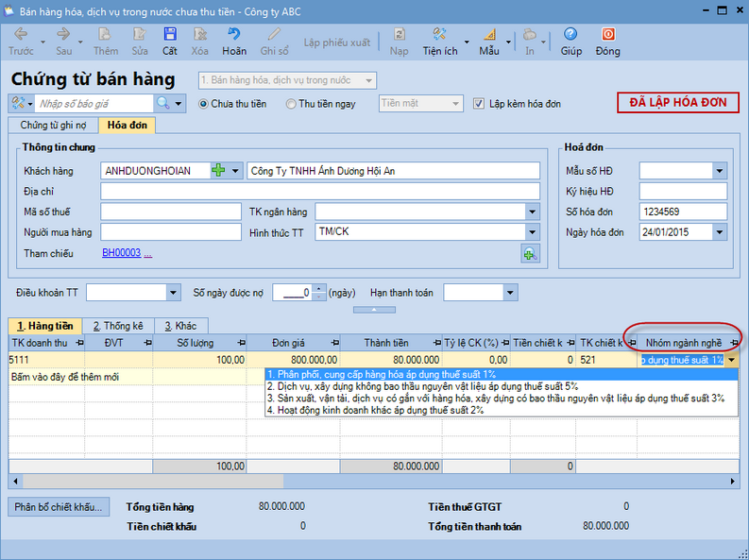Screen dimensions: 749x560
Task: Collapse the header panel with the up arrow bar
Action: [374, 310]
